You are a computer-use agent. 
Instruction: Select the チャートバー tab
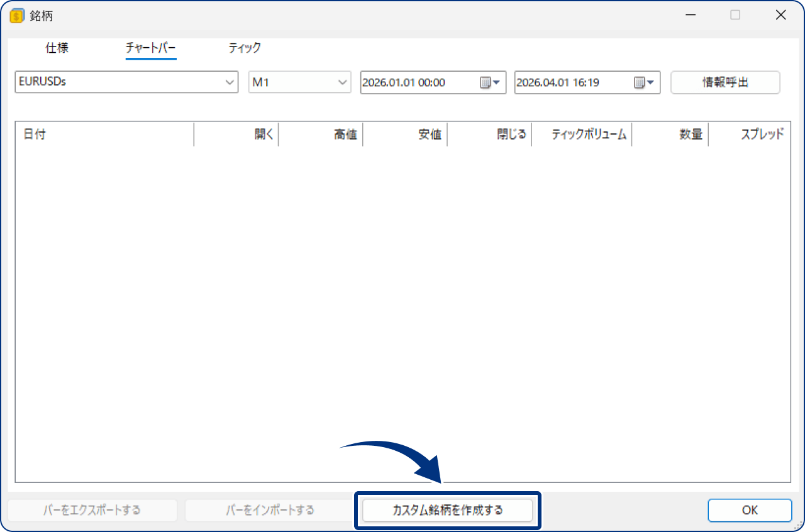pos(151,48)
